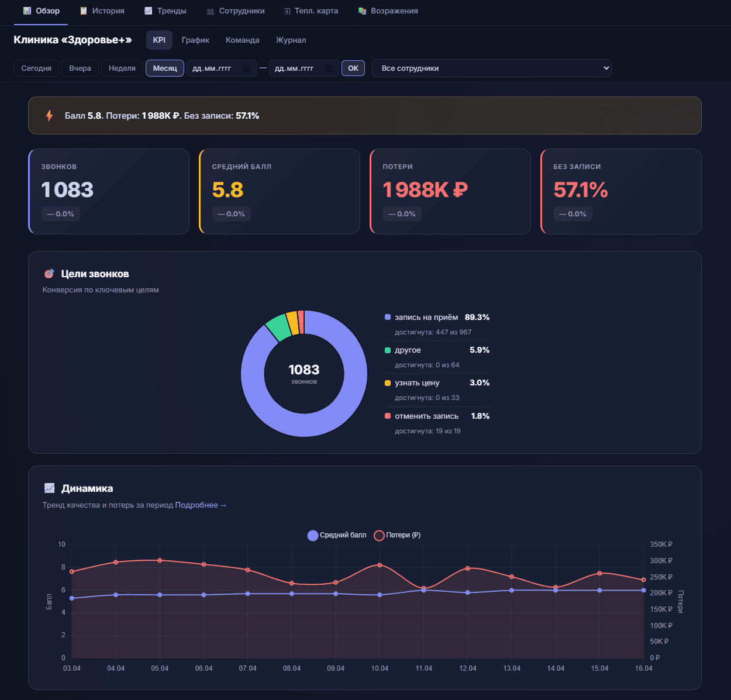
Task: Switch to the Журнал tab
Action: [x=290, y=40]
